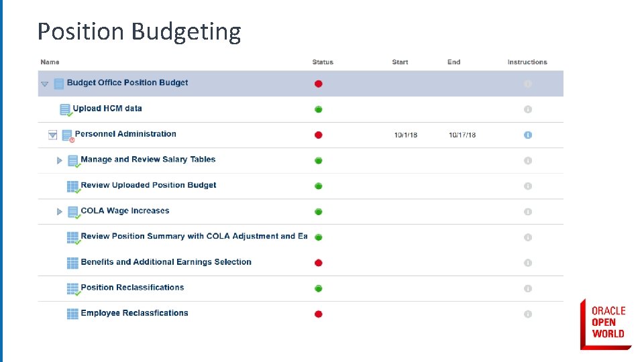The height and width of the screenshot is (362, 644).
Task: Click the Status column header
Action: point(323,62)
